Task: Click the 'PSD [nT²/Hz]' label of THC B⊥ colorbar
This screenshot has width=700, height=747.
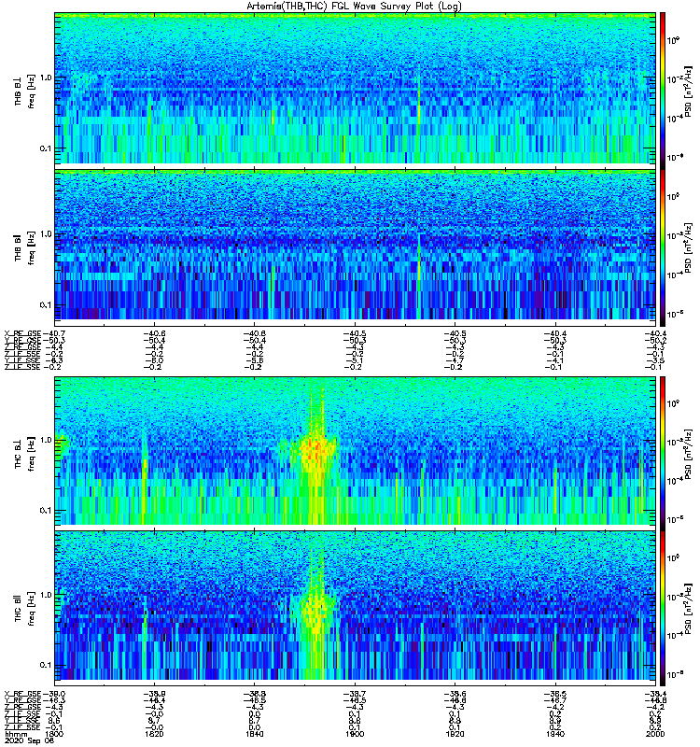Action: coord(688,454)
